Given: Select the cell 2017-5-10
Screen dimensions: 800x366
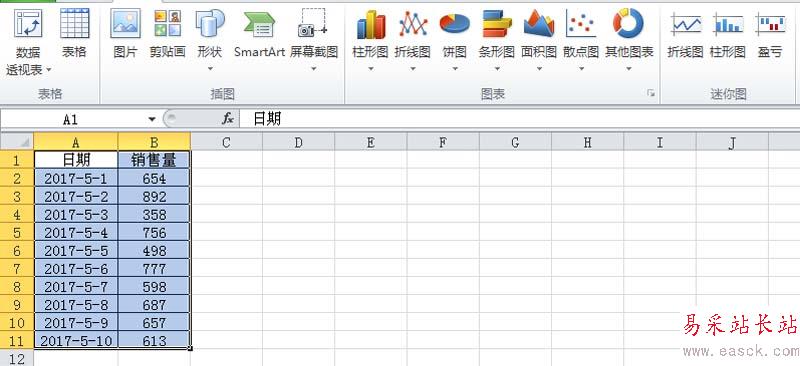Looking at the screenshot, I should (76, 340).
